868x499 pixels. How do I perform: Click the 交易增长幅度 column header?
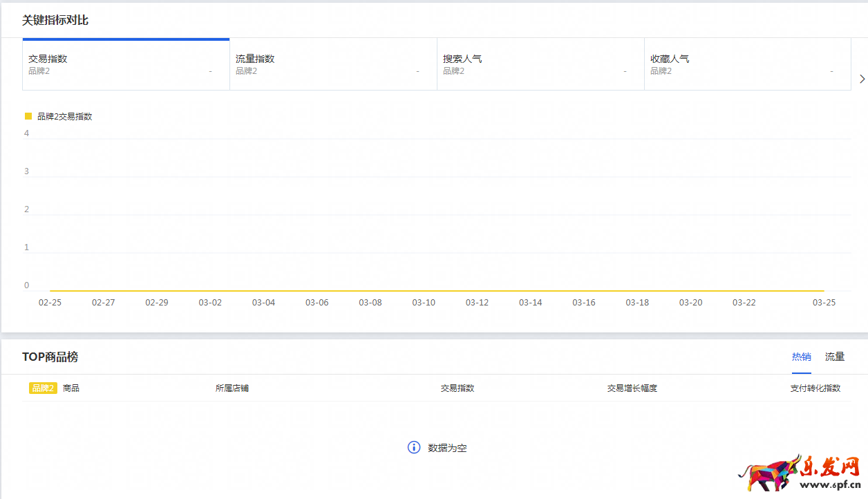(x=632, y=388)
